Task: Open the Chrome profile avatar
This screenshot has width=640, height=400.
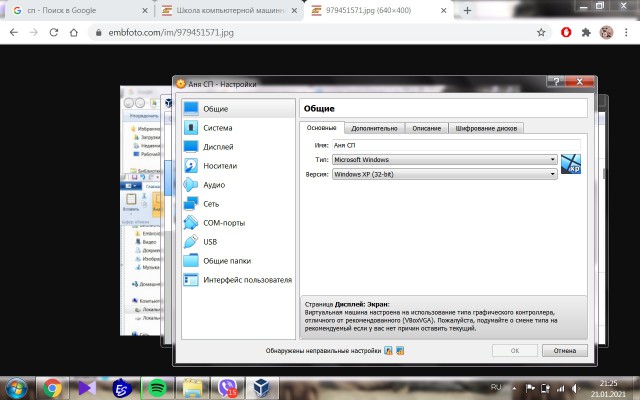Action: click(606, 33)
